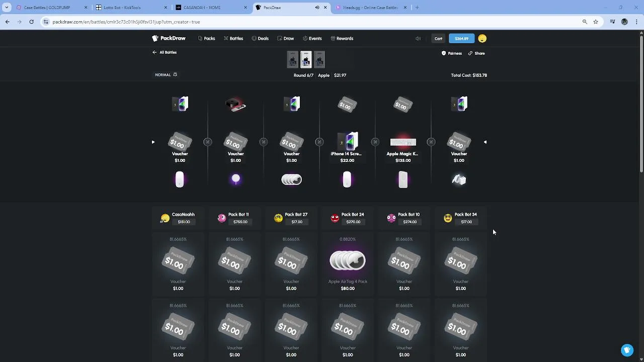Open the Events menu item
Viewport: 644px width, 362px height.
tap(312, 38)
